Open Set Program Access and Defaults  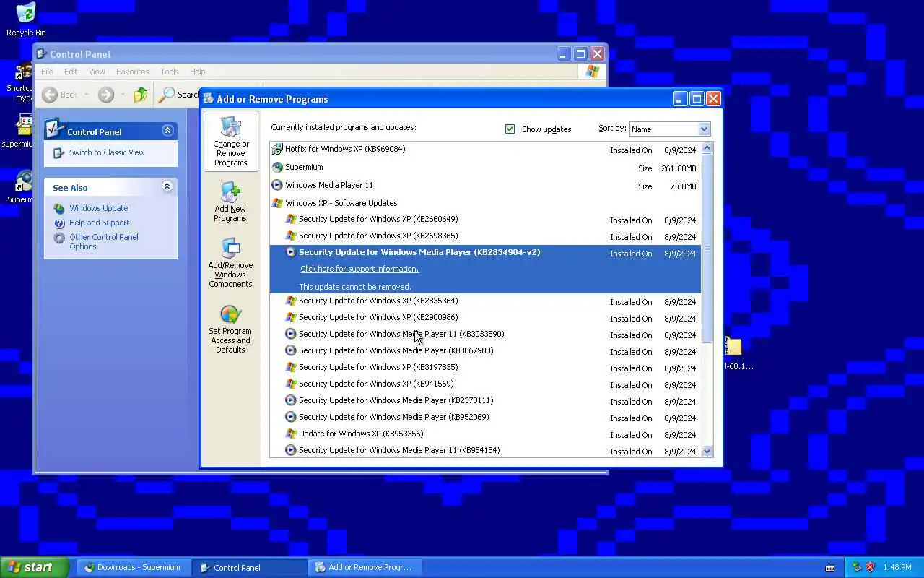tap(230, 329)
